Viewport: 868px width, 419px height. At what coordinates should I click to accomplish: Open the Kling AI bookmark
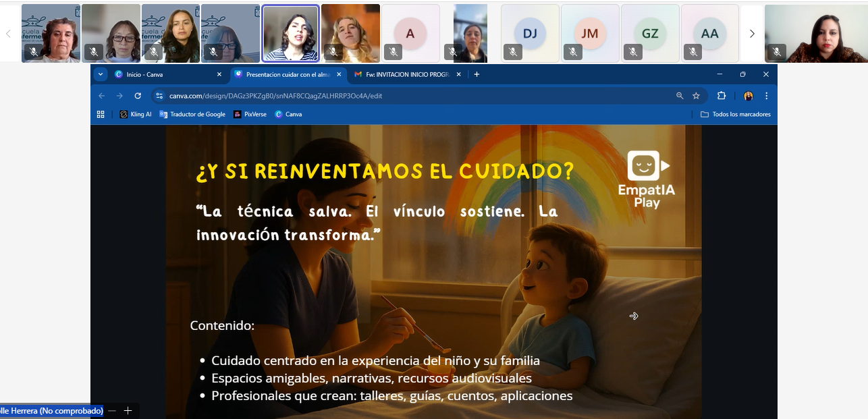[x=136, y=115]
